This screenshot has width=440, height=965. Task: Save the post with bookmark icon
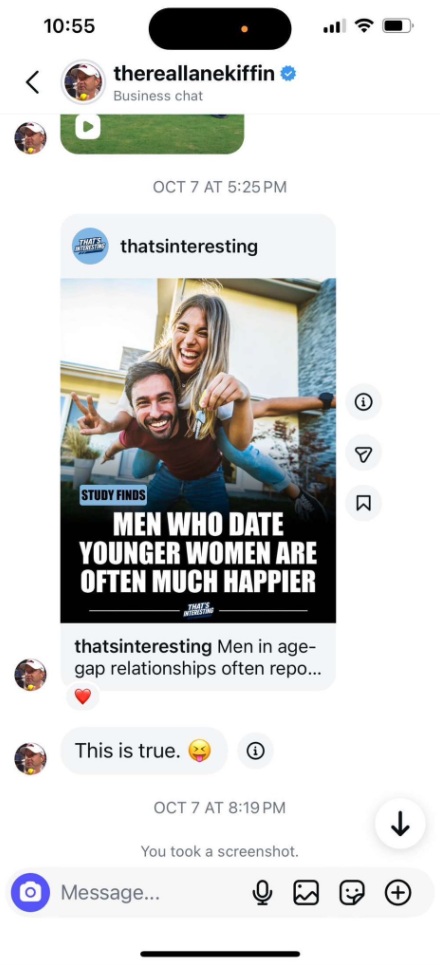point(364,503)
